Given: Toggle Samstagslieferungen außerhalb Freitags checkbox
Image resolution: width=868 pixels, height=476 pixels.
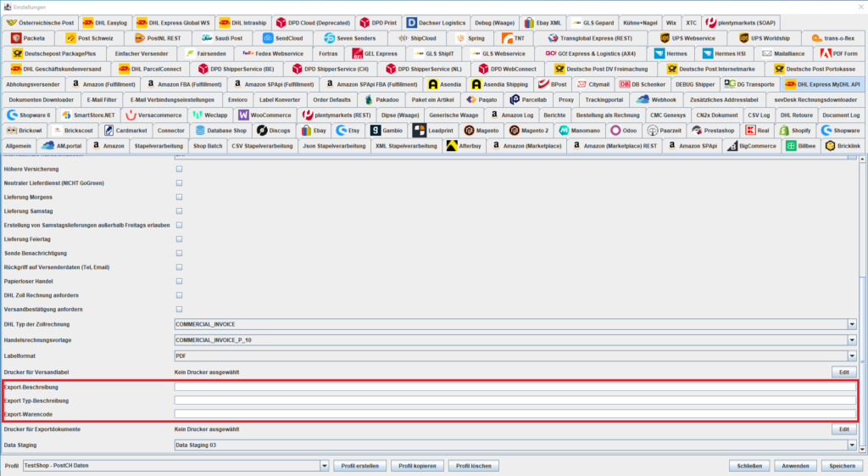Looking at the screenshot, I should (179, 225).
